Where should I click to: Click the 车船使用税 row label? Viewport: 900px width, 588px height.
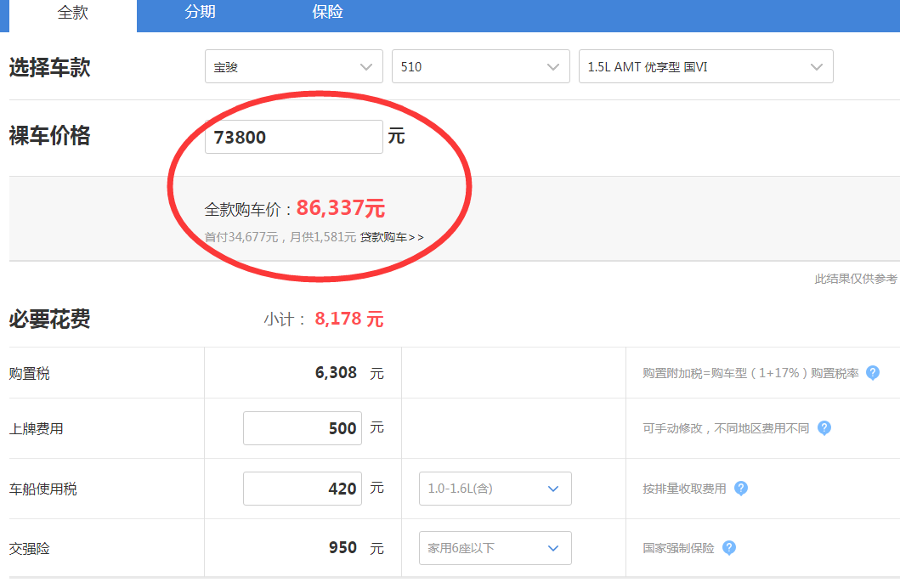43,489
